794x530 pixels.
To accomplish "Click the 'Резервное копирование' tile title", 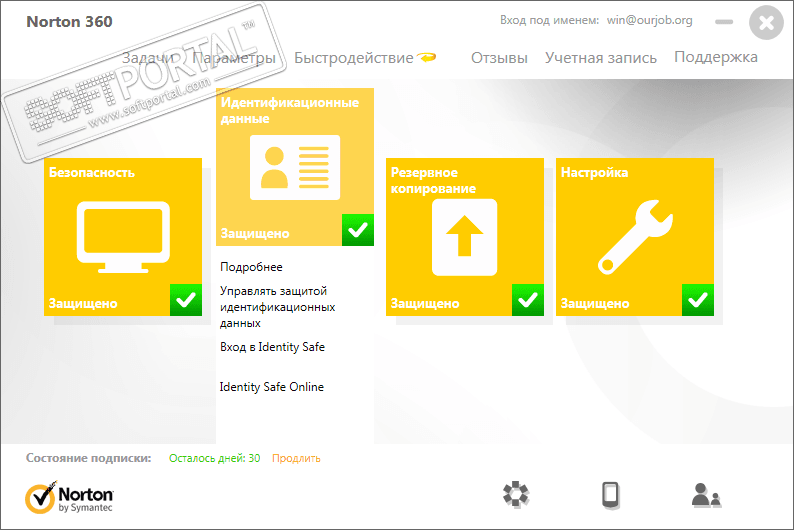I will pos(433,180).
